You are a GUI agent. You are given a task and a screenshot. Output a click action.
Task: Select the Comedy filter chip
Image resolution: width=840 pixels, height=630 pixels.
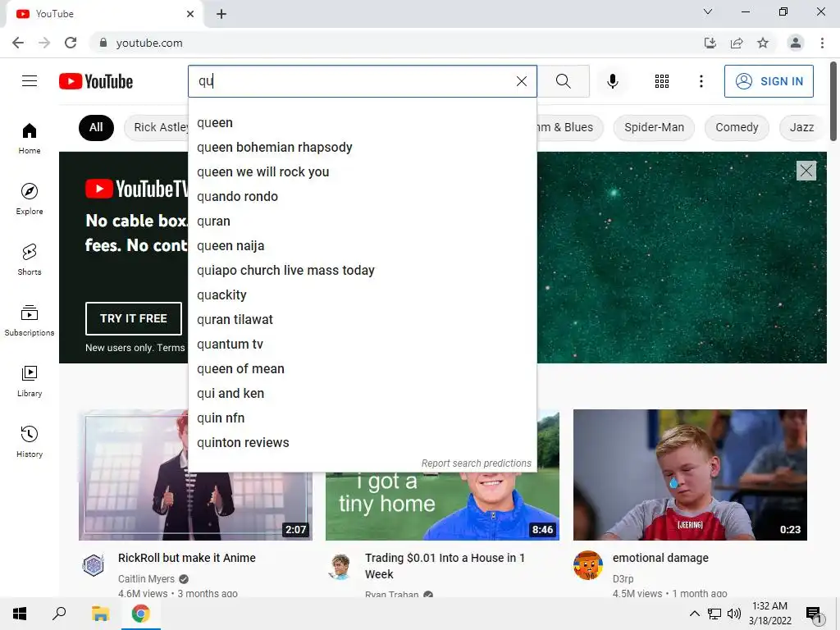737,127
